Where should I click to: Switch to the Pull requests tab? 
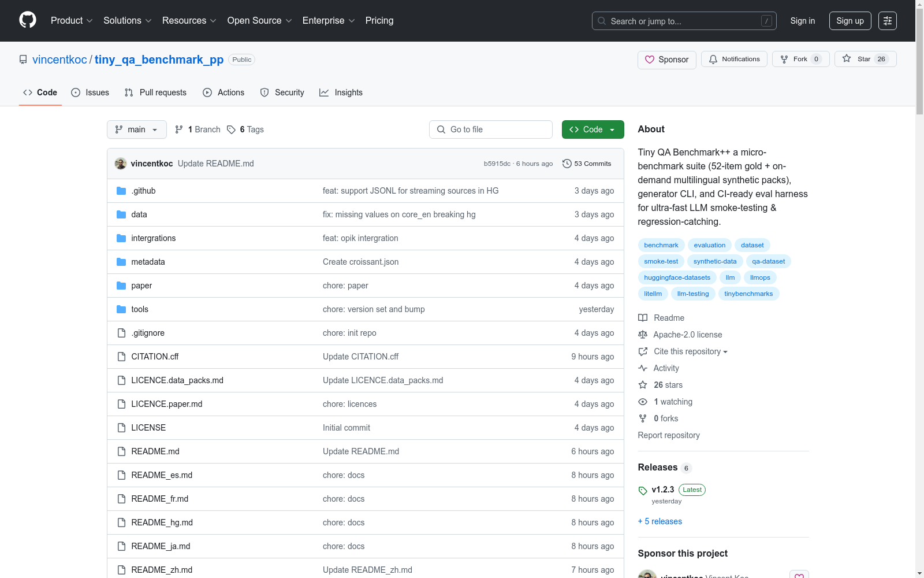(x=156, y=92)
